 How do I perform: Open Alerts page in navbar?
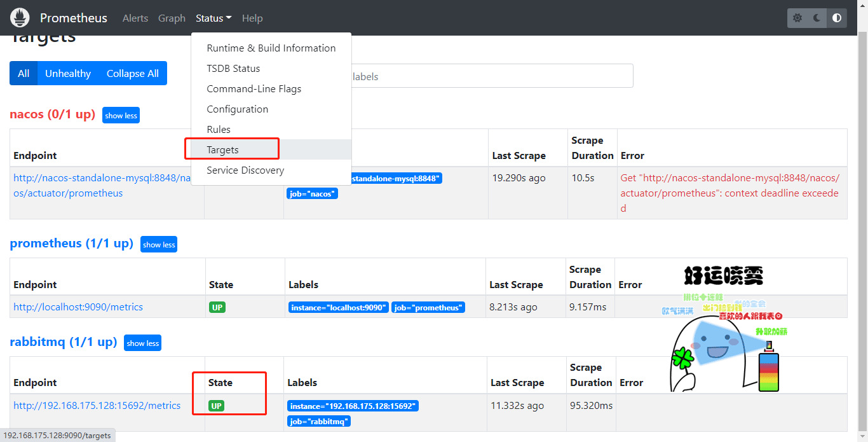(135, 18)
